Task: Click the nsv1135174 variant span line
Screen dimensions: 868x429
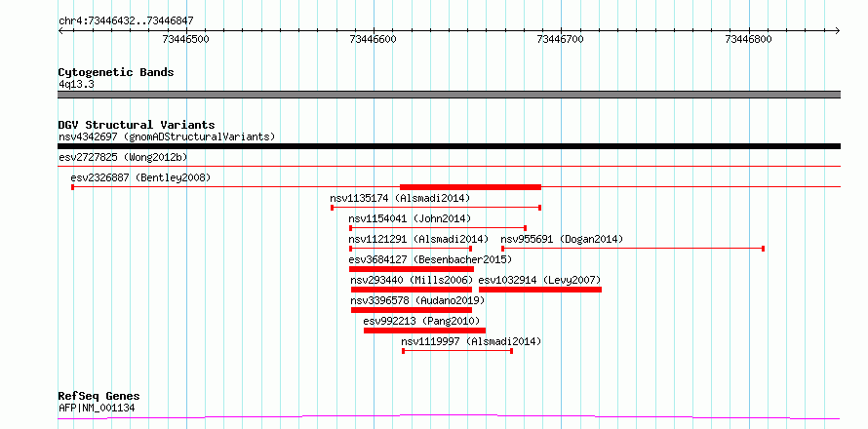Action: click(436, 208)
